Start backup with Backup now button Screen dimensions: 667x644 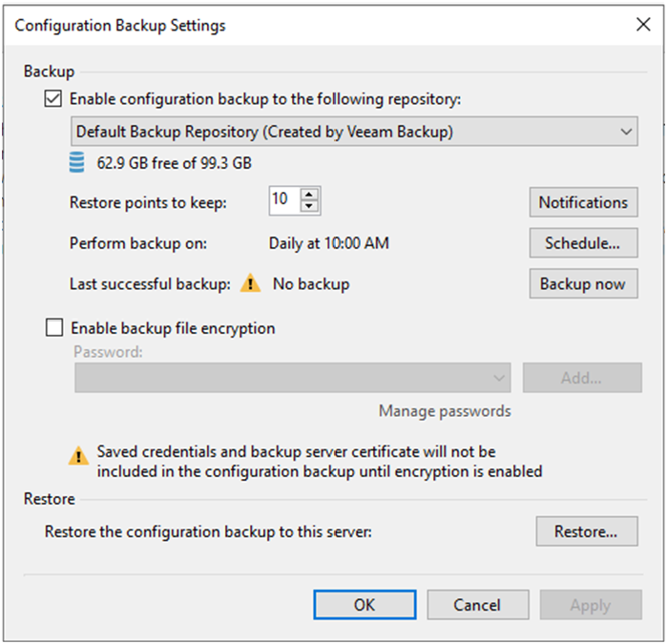pyautogui.click(x=583, y=283)
